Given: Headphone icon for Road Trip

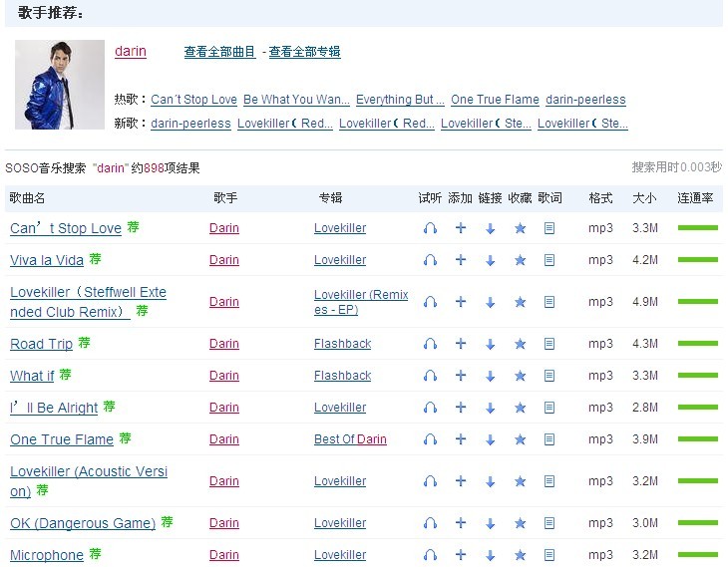Looking at the screenshot, I should 431,344.
